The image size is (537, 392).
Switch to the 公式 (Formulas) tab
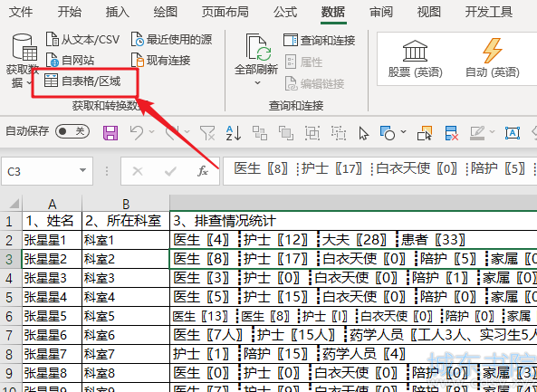point(285,13)
